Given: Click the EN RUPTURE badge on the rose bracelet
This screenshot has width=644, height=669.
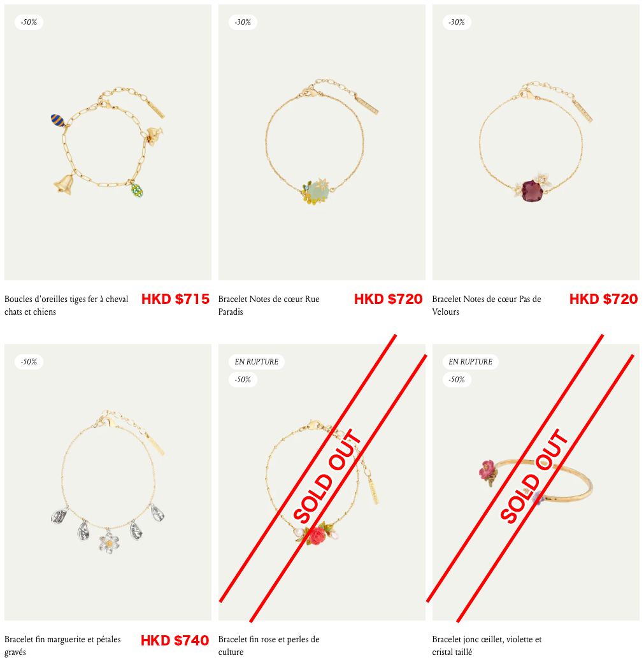Looking at the screenshot, I should click(256, 362).
